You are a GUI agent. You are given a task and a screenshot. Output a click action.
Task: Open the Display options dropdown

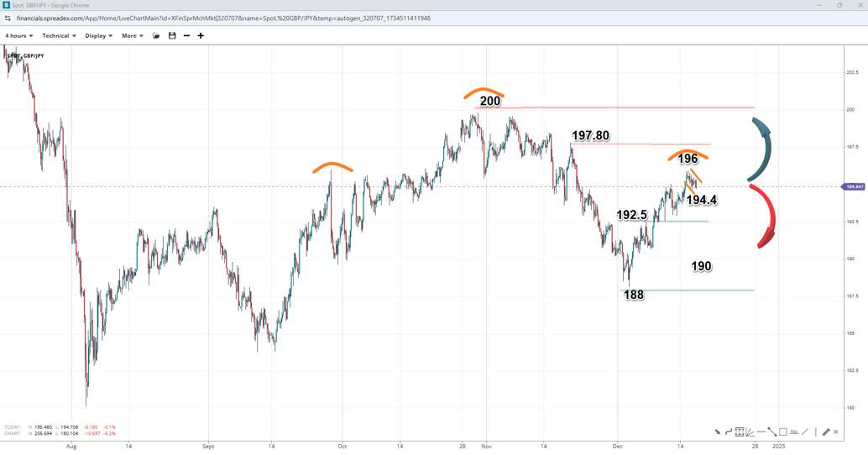click(x=98, y=36)
